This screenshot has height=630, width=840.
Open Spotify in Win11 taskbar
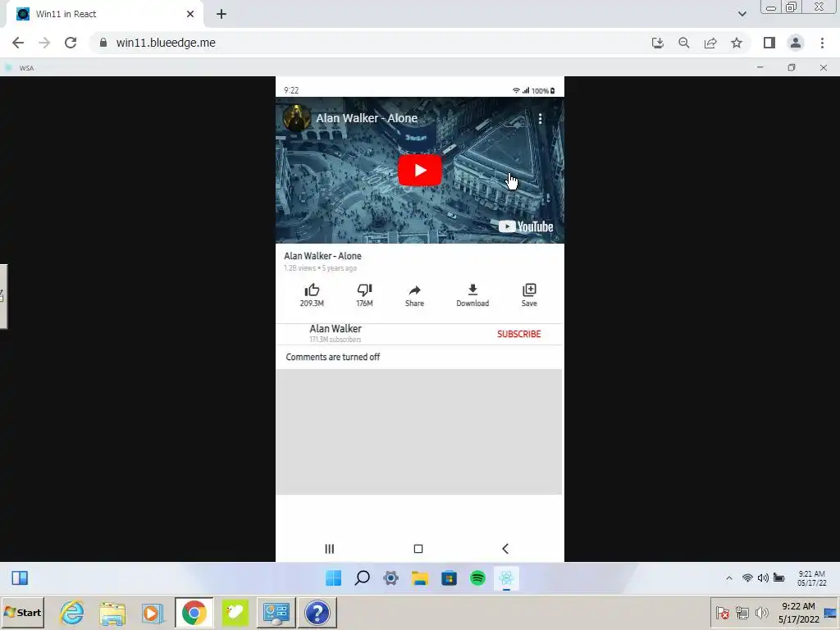[x=478, y=578]
